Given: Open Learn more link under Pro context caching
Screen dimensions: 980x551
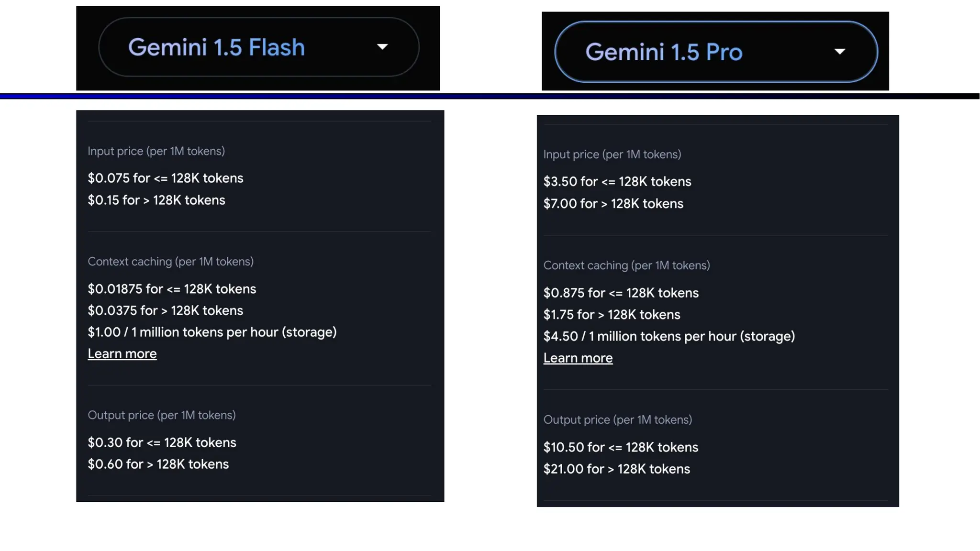Looking at the screenshot, I should click(x=578, y=358).
